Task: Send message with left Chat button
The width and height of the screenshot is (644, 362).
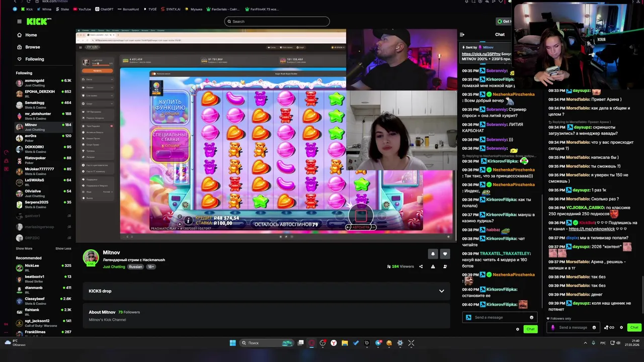Action: tap(530, 329)
